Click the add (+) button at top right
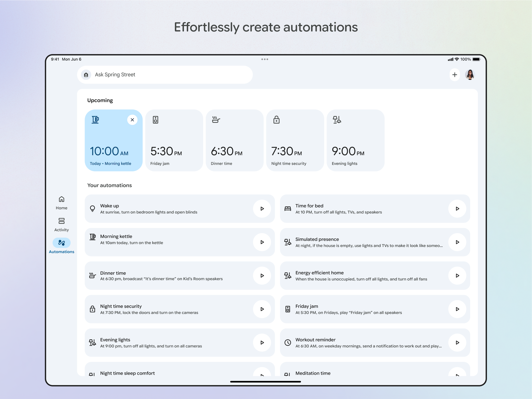Image resolution: width=532 pixels, height=399 pixels. pyautogui.click(x=454, y=75)
